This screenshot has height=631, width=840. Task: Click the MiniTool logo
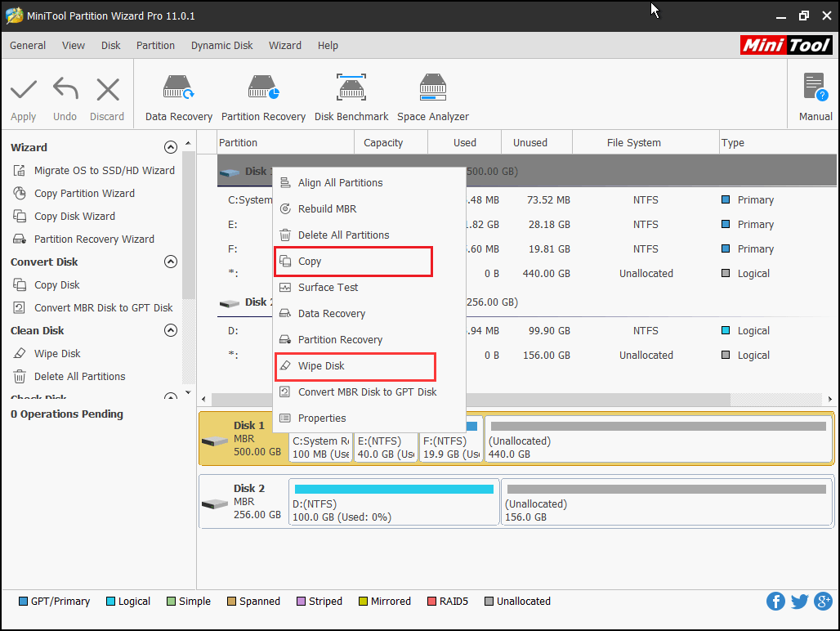click(786, 45)
